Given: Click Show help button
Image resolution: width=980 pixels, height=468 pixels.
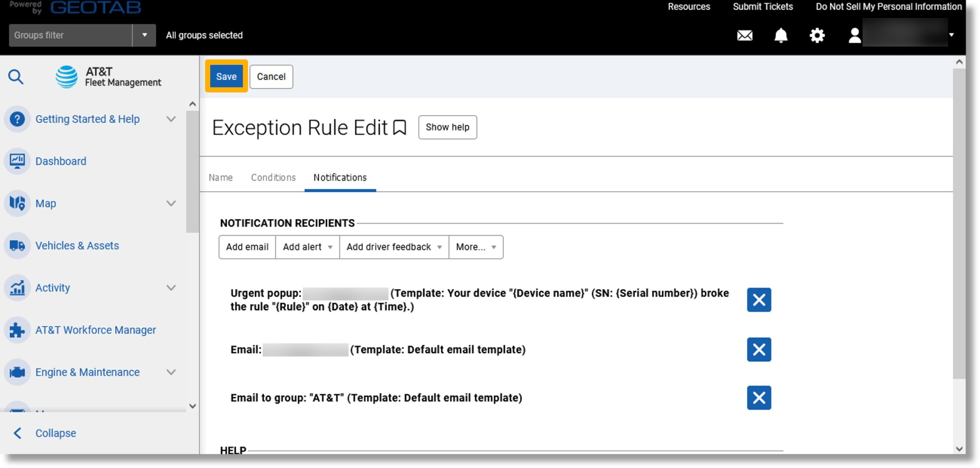Looking at the screenshot, I should point(448,127).
